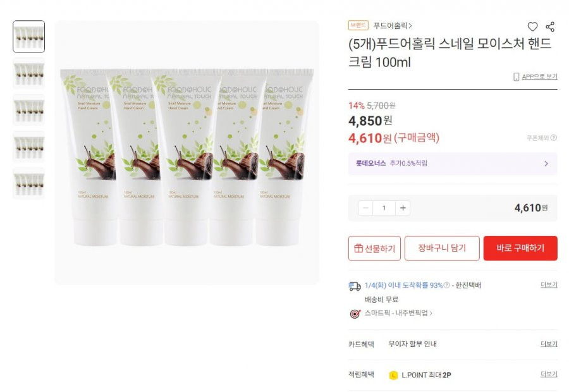Expand 롯데오너스 추가적립 chevron

click(x=546, y=164)
